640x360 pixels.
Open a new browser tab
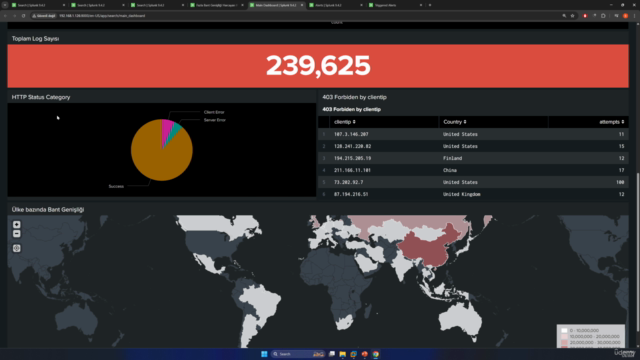click(430, 5)
